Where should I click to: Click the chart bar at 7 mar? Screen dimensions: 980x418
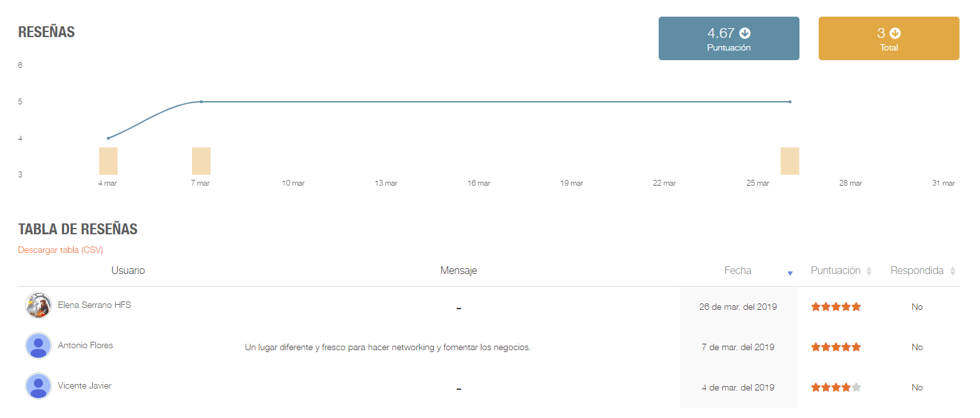[201, 161]
